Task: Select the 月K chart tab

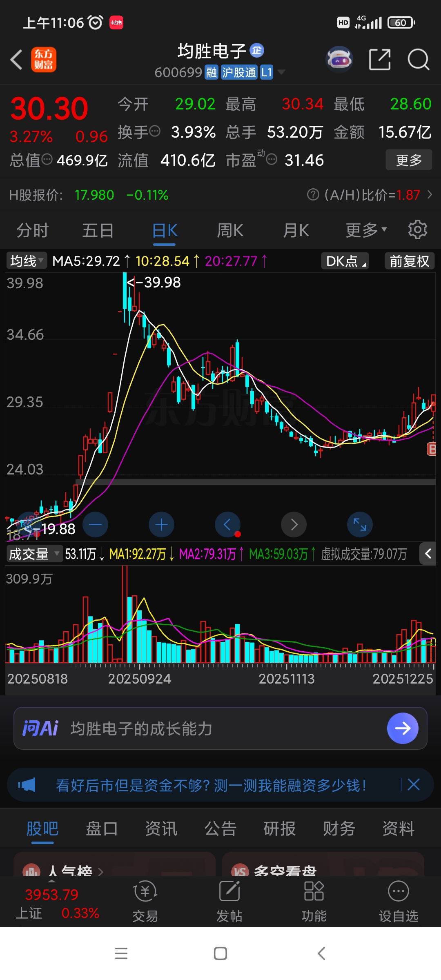Action: (x=296, y=230)
